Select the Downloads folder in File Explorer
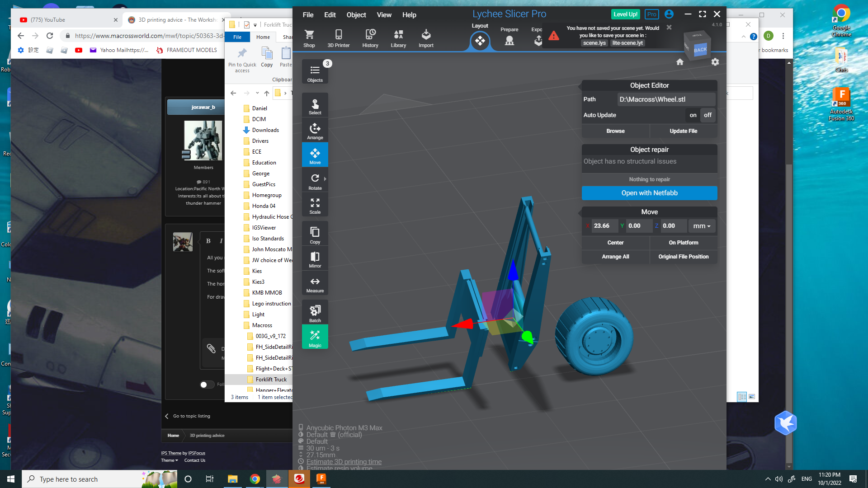The image size is (868, 488). coord(265,130)
